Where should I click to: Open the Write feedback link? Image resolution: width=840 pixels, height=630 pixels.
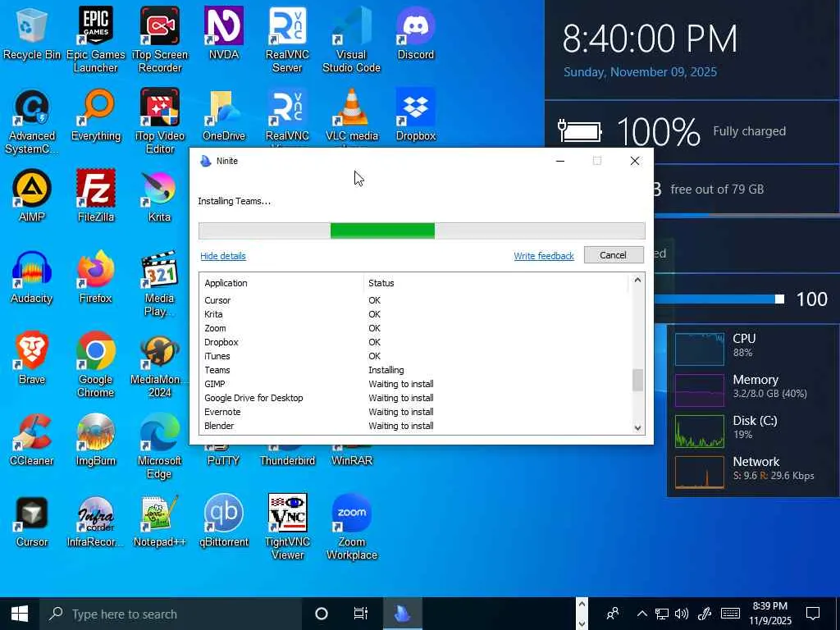pyautogui.click(x=544, y=256)
